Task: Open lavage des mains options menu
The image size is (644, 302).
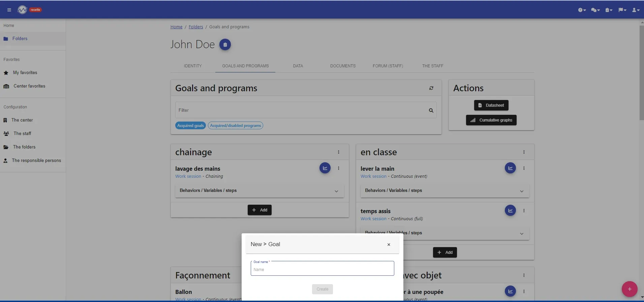Action: pos(339,168)
